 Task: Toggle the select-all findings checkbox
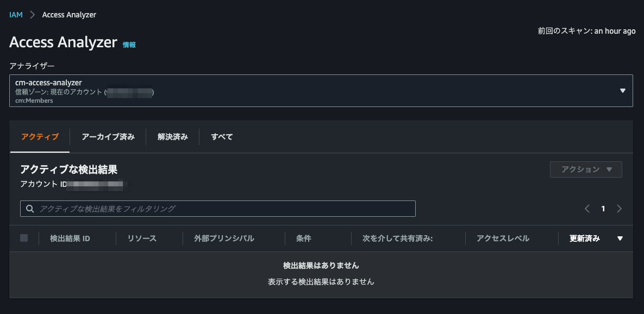(x=24, y=238)
